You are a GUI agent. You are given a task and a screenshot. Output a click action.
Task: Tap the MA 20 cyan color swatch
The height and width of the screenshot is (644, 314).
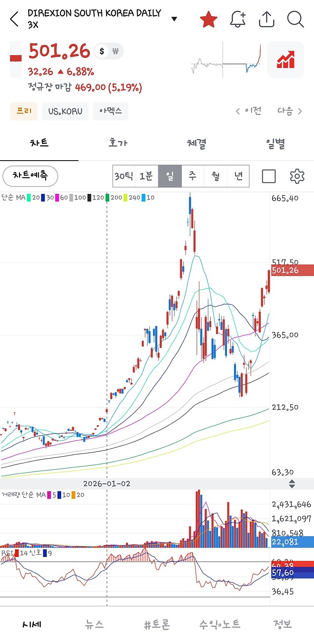[29, 197]
